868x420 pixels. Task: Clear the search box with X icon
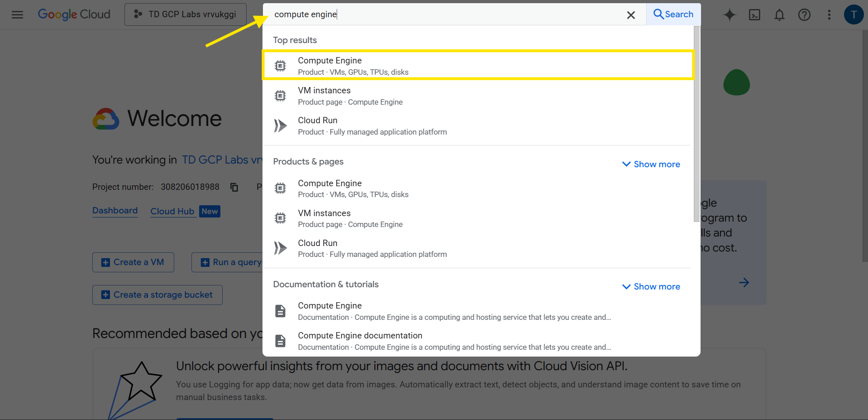(631, 15)
